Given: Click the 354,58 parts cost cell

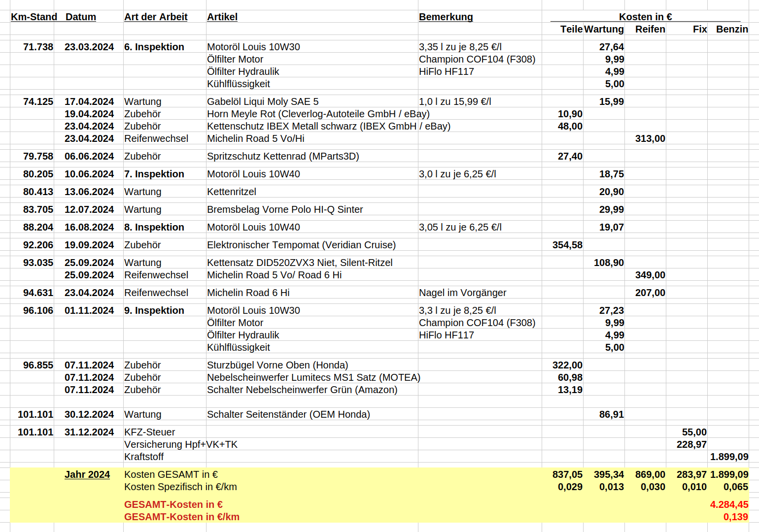Looking at the screenshot, I should point(567,245).
